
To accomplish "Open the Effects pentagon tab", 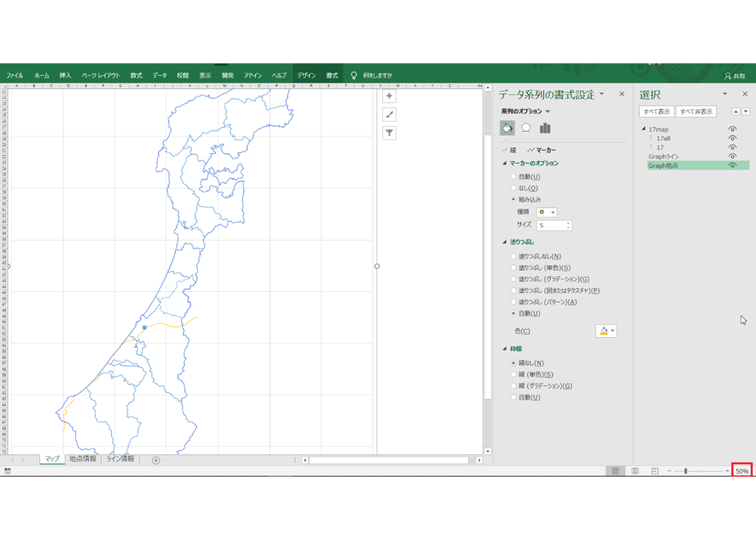I will pyautogui.click(x=526, y=128).
